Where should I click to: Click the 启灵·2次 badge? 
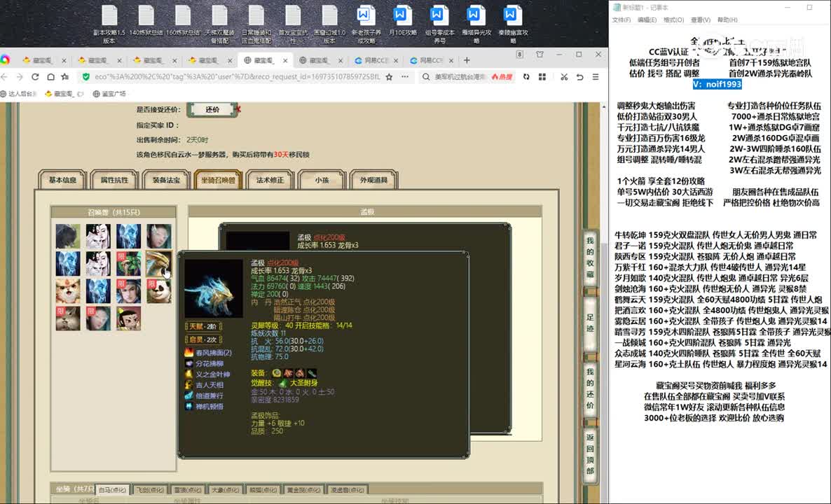203,339
